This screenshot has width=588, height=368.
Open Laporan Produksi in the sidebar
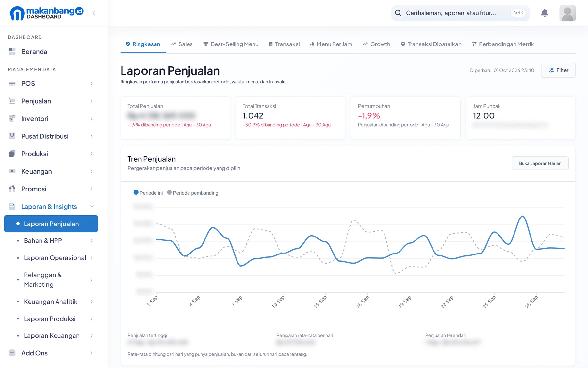pyautogui.click(x=51, y=319)
